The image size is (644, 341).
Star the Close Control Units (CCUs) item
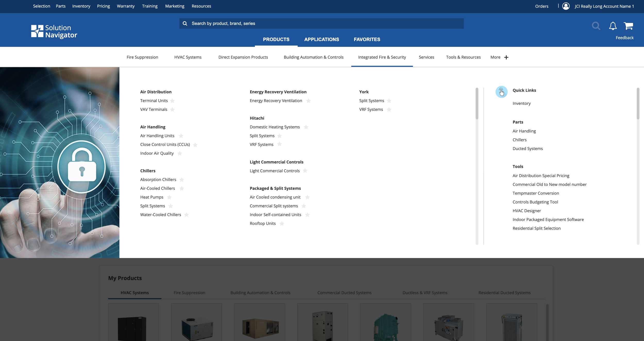195,145
